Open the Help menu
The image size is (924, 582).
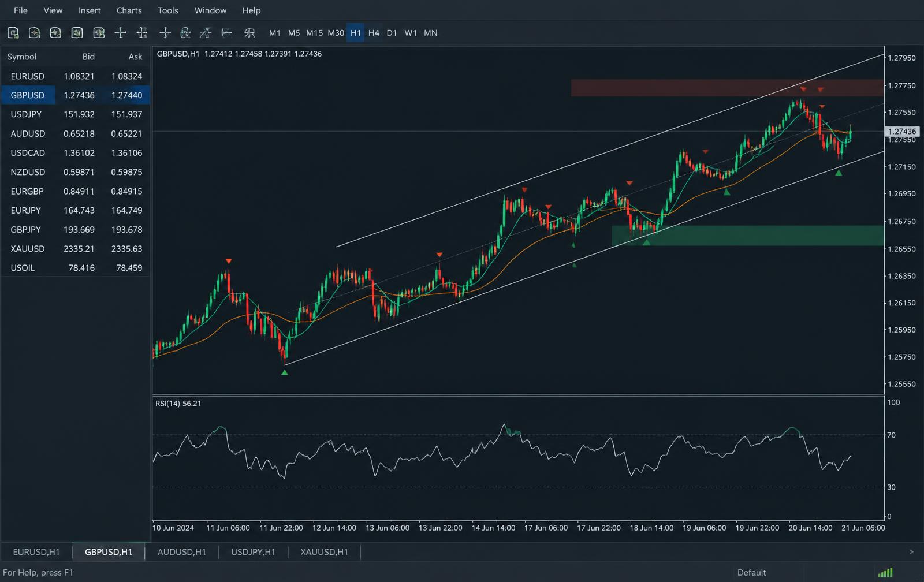(x=251, y=10)
